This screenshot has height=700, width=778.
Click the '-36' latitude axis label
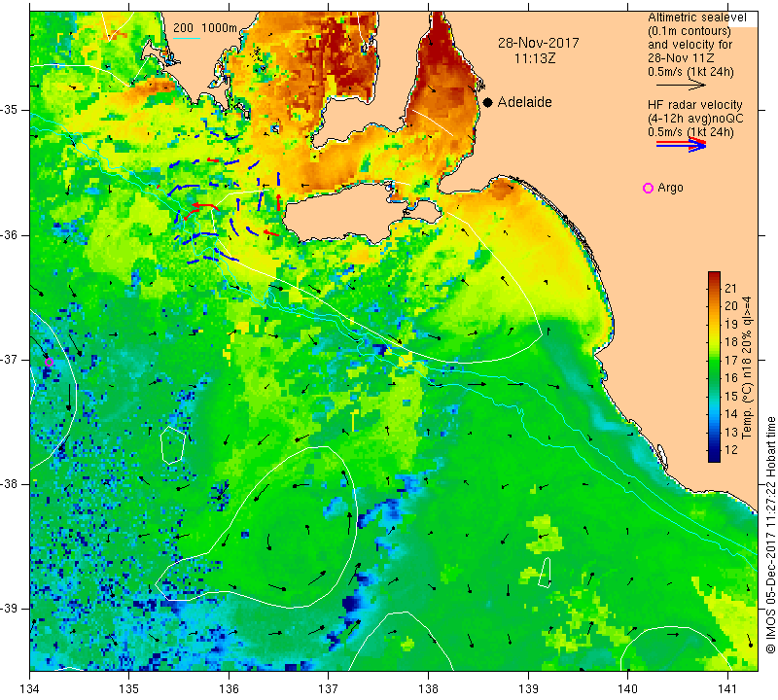coord(9,234)
